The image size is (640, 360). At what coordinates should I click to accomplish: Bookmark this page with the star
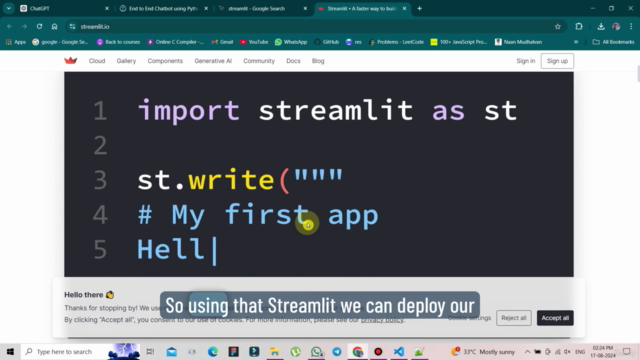click(558, 27)
